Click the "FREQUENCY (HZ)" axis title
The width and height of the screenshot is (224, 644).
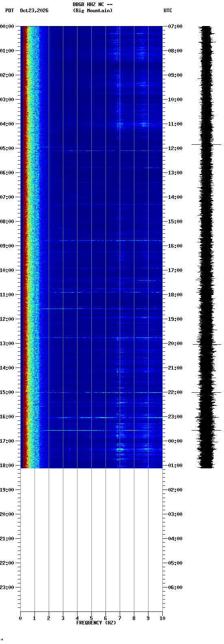(96, 623)
